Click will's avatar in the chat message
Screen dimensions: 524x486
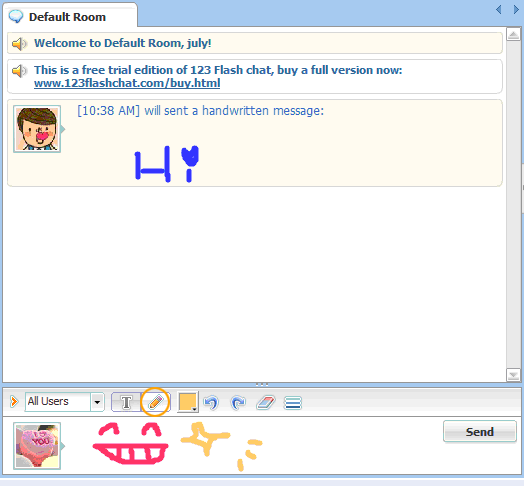pos(37,129)
